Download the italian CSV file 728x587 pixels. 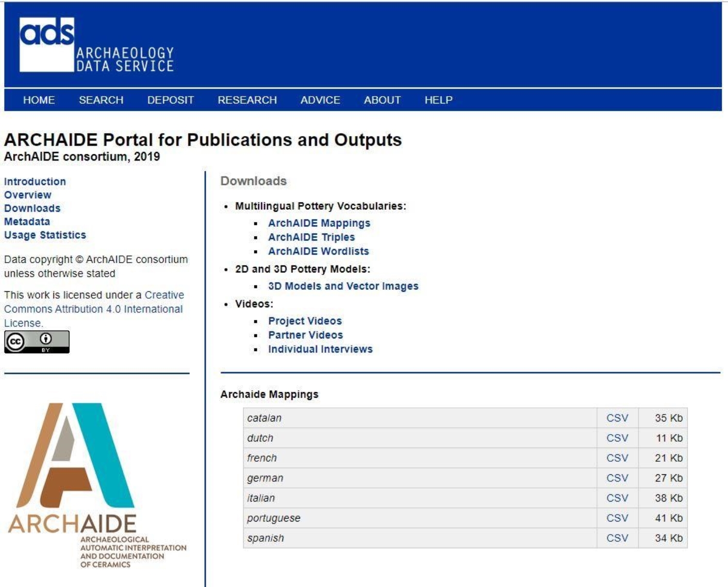pyautogui.click(x=617, y=498)
